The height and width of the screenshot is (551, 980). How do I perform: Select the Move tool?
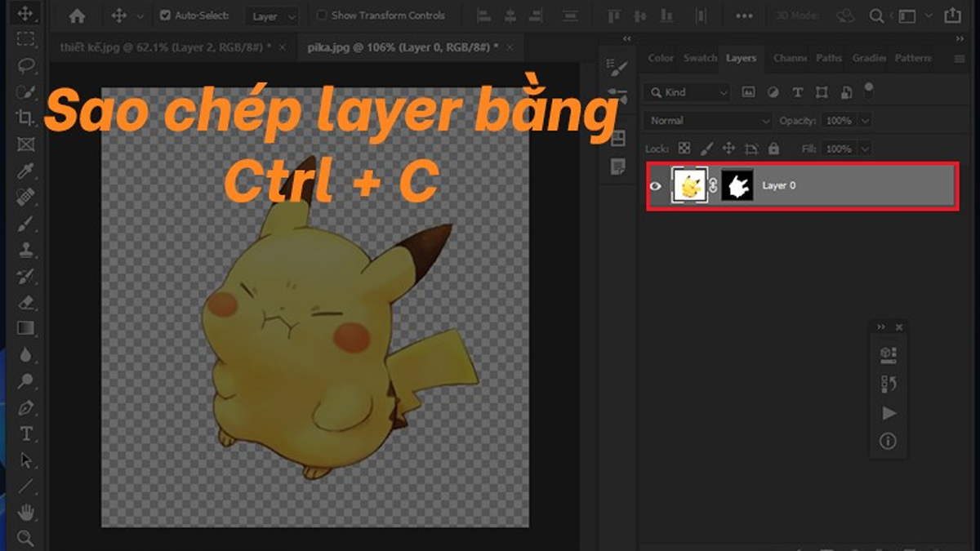(24, 14)
